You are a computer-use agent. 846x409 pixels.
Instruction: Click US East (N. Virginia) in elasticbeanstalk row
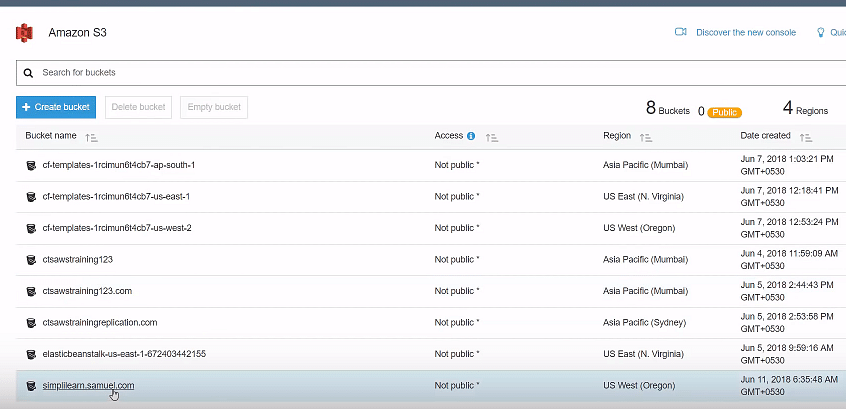tap(643, 354)
